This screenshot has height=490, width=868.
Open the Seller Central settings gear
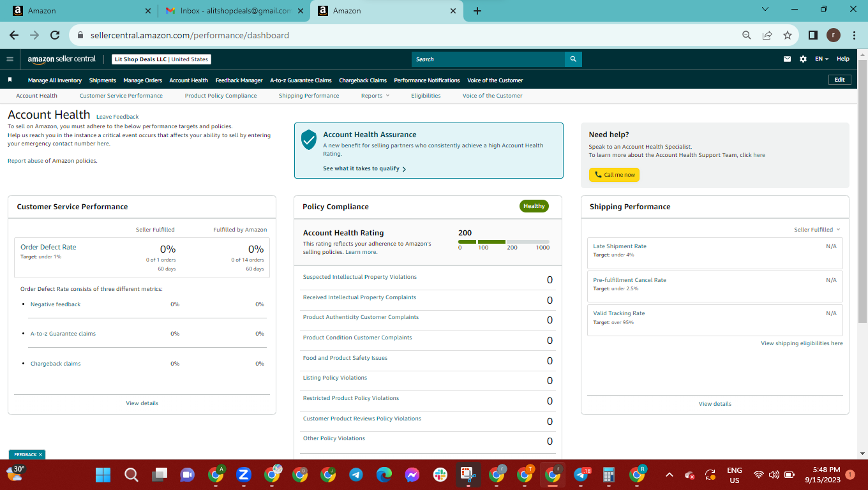[x=803, y=59]
